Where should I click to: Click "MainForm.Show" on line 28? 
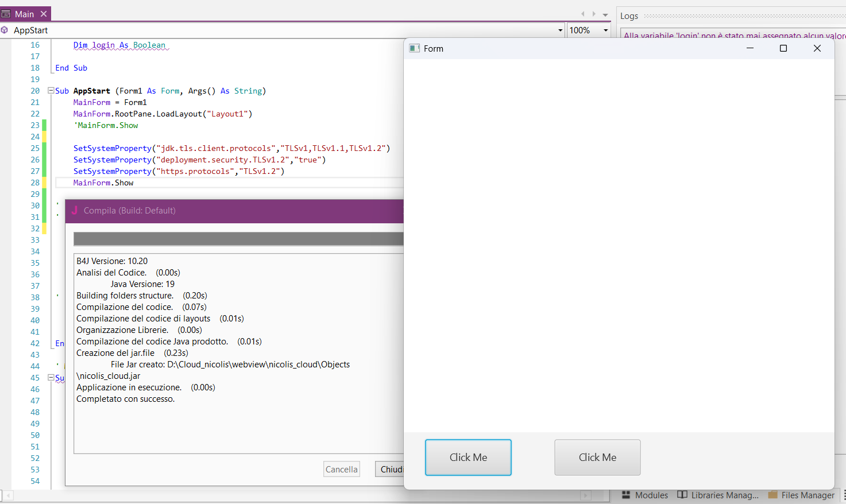[x=103, y=183]
